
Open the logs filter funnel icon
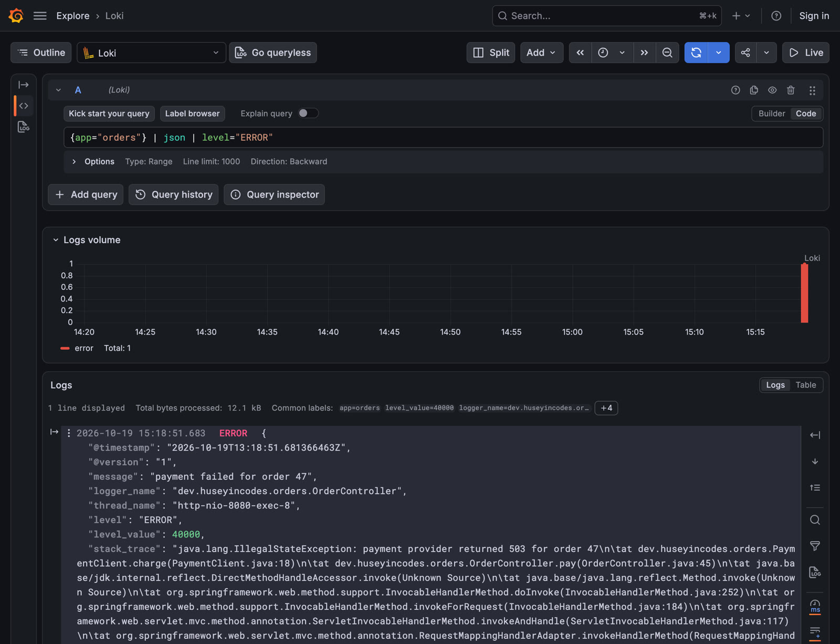coord(815,546)
